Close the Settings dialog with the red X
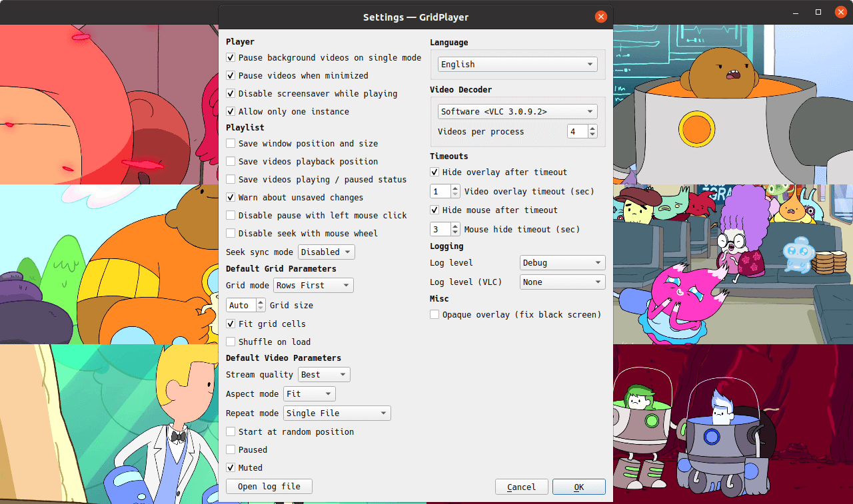The image size is (853, 504). tap(600, 17)
